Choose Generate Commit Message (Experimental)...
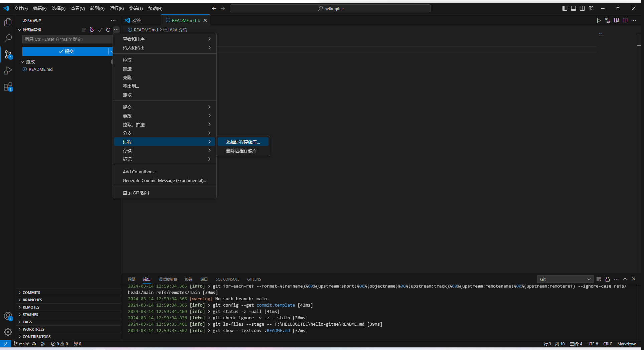644x350 pixels. pos(165,180)
